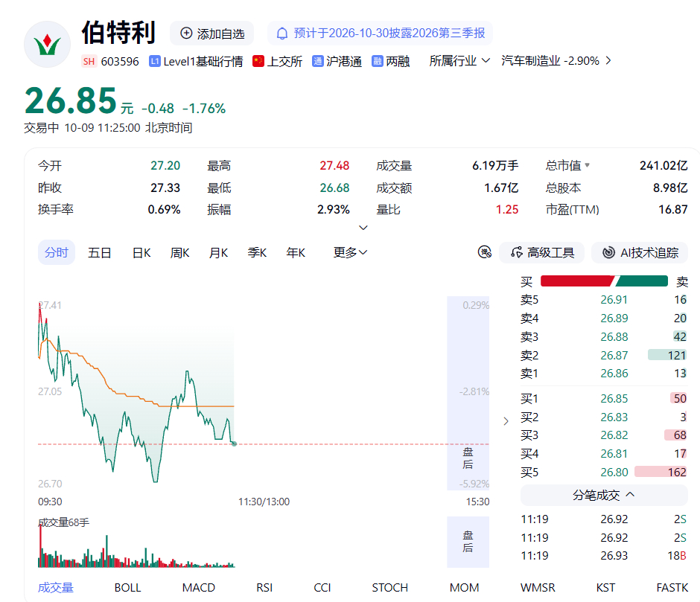700x602 pixels.
Task: Switch to the 周K chart tab
Action: (x=180, y=253)
